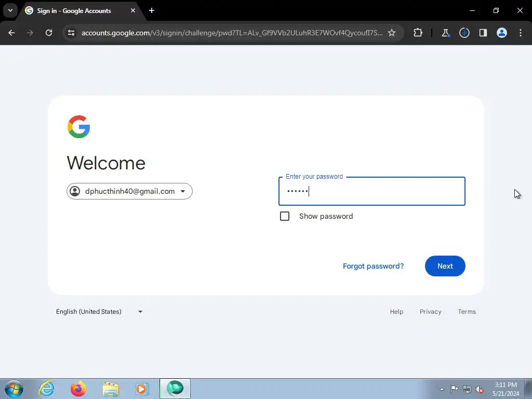The height and width of the screenshot is (399, 532).
Task: Close the Sign in - Google Accounts tab
Action: pyautogui.click(x=133, y=10)
